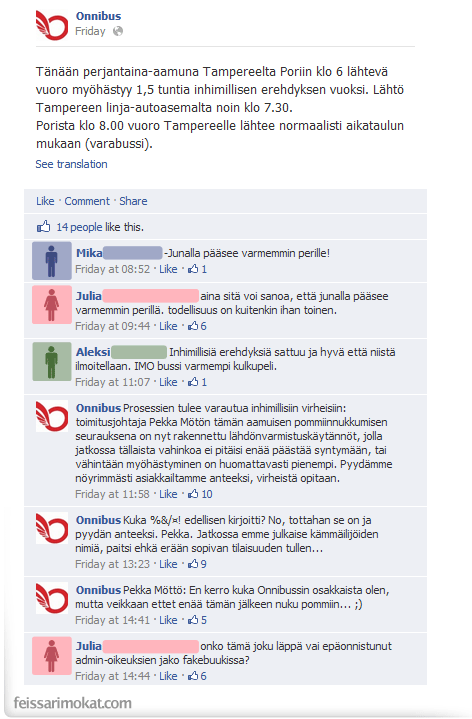The image size is (472, 719).
Task: Open Mika's blue avatar thumbnail
Action: coord(52,260)
